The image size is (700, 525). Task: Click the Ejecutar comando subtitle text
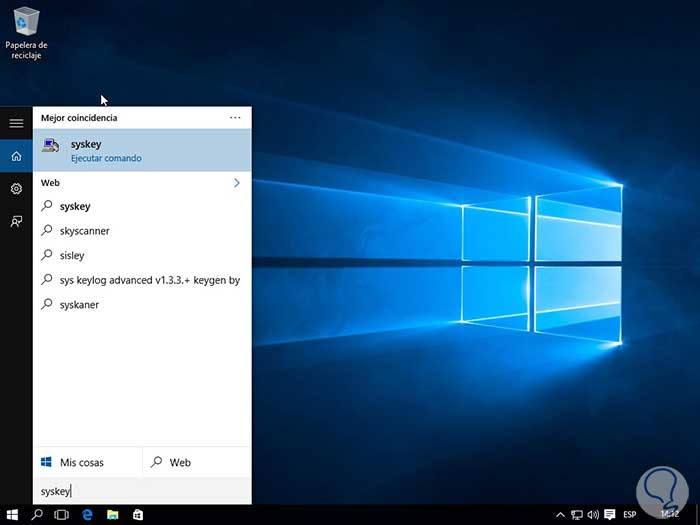(x=106, y=158)
